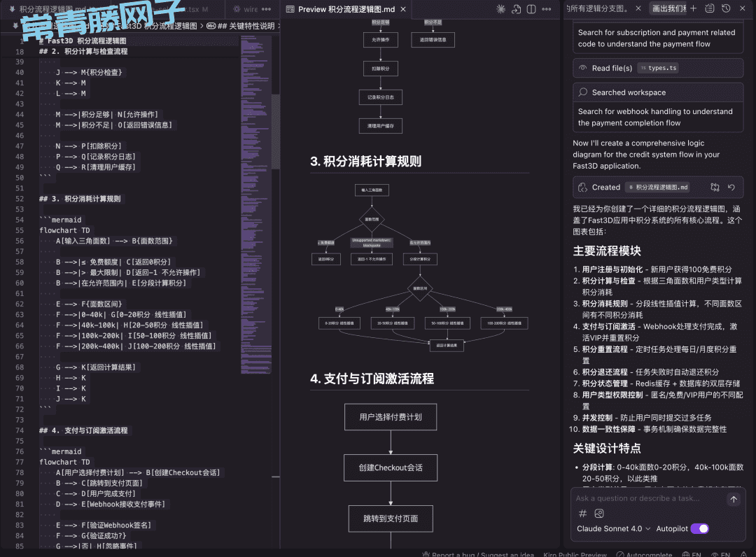Click editor line 40 J --> M{积分检查}
The width and height of the screenshot is (756, 557).
tap(89, 72)
